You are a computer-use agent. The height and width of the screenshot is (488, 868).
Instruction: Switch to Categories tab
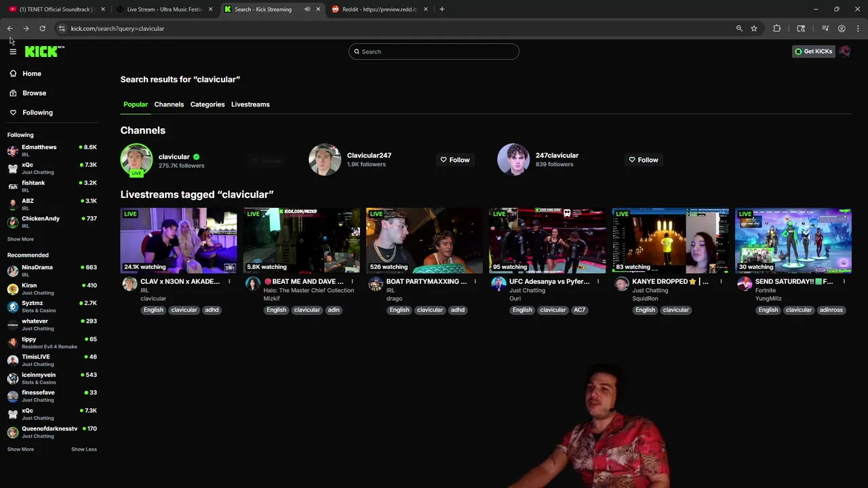(208, 104)
